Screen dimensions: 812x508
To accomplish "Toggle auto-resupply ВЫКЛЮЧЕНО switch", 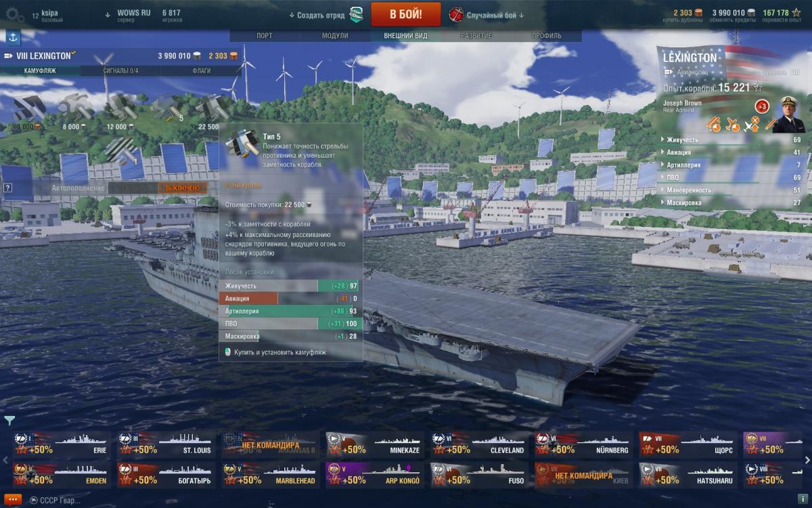I will [x=183, y=188].
